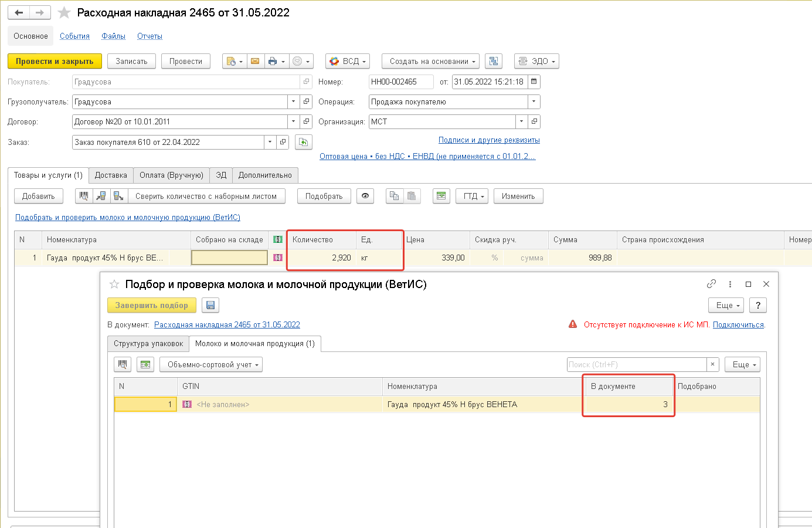Image resolution: width=812 pixels, height=528 pixels.
Task: Follow the Подключиться link
Action: (738, 324)
